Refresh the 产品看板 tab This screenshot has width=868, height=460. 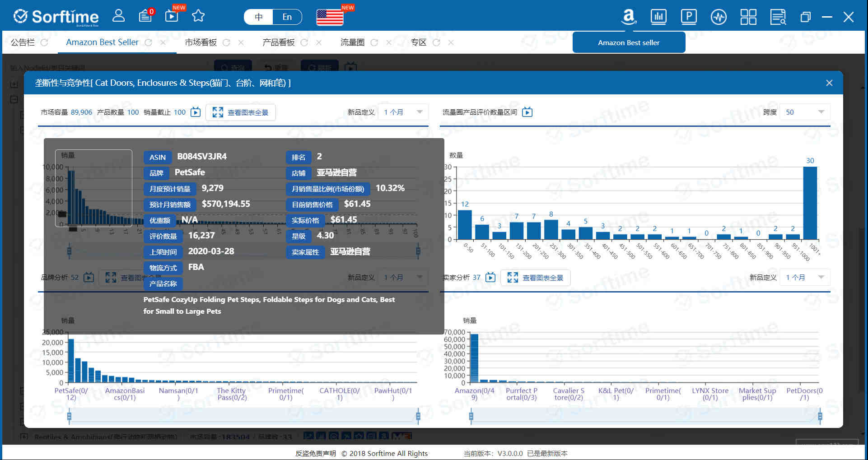[304, 42]
